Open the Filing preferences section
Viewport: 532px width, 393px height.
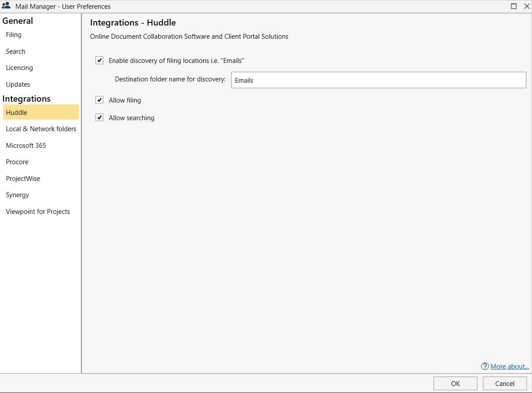14,34
